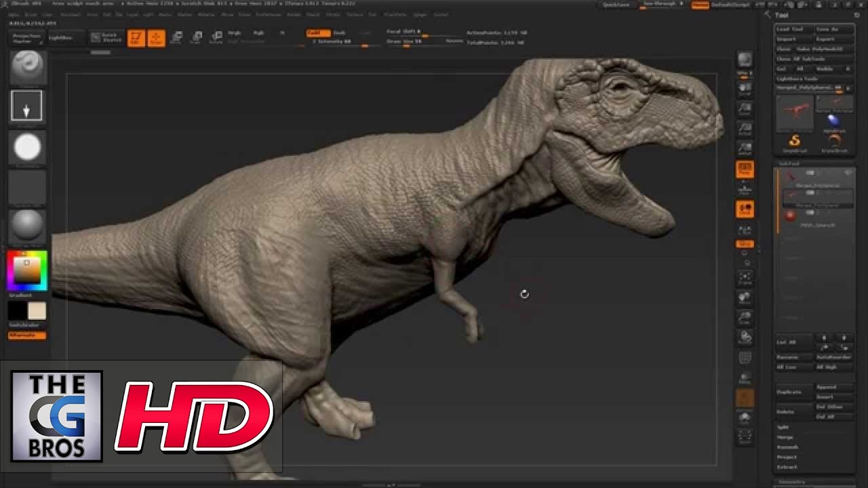
Task: Select the AlphaBrush tool icon
Action: click(833, 122)
